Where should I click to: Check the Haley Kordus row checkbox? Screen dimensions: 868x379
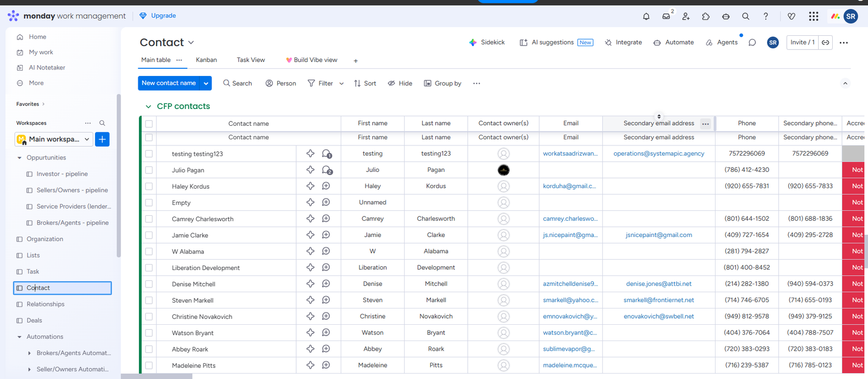point(149,187)
